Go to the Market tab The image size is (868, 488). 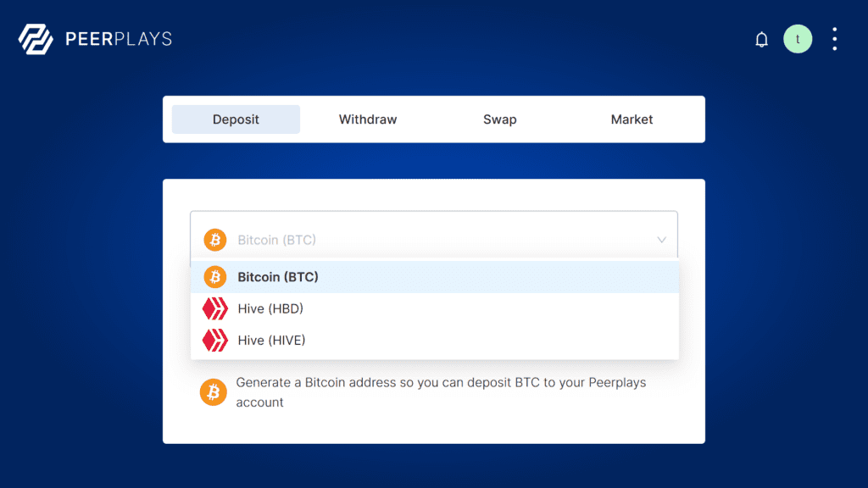tap(632, 119)
